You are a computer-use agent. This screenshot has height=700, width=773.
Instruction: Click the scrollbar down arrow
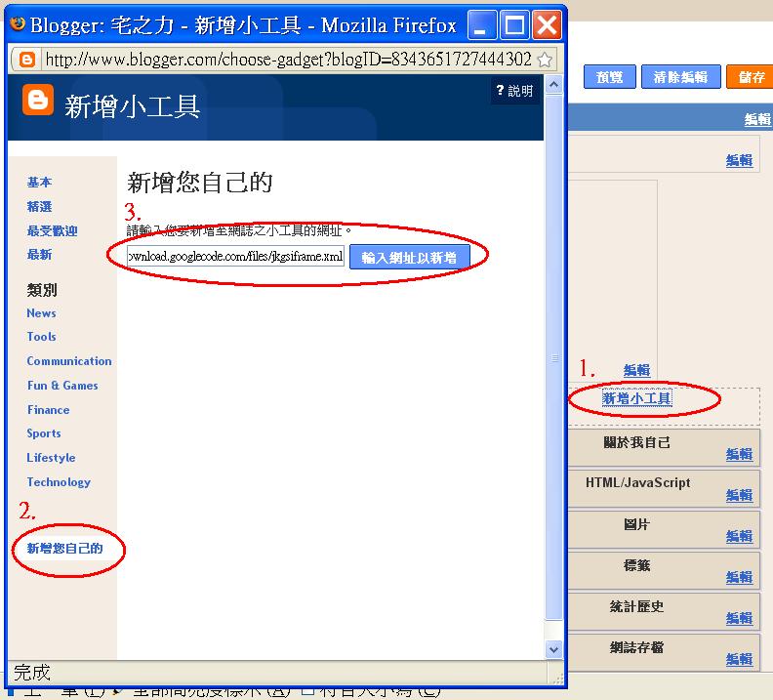tap(553, 649)
